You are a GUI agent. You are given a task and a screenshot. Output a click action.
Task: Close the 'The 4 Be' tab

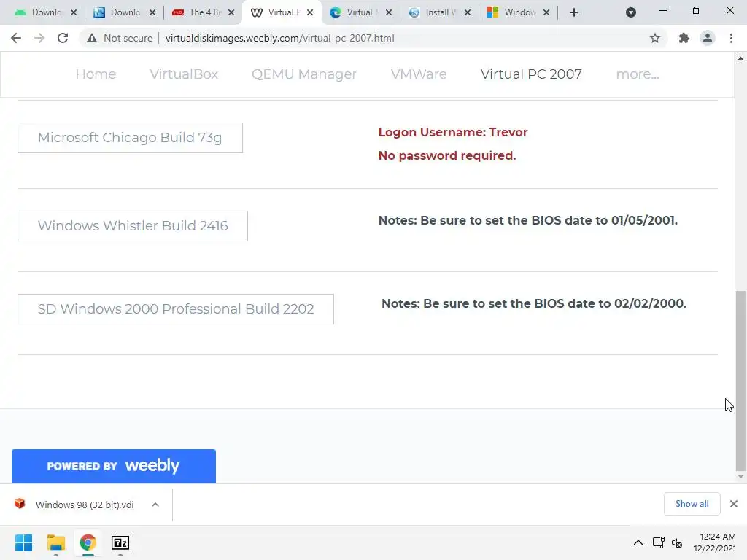[231, 12]
